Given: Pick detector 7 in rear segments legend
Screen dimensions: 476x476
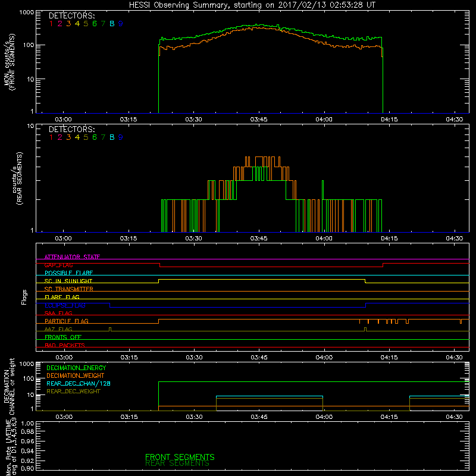Looking at the screenshot, I should (x=103, y=137).
